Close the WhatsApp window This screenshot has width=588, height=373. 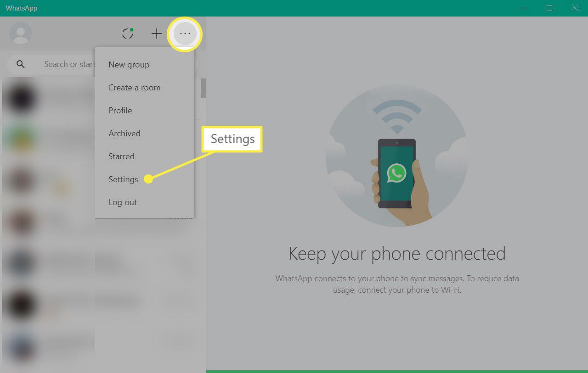pyautogui.click(x=575, y=8)
